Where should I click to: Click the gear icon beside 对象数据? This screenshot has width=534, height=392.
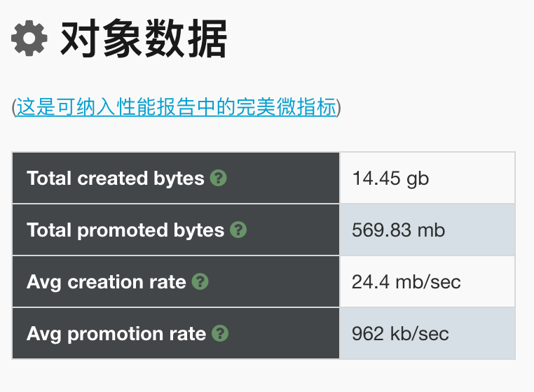(29, 38)
